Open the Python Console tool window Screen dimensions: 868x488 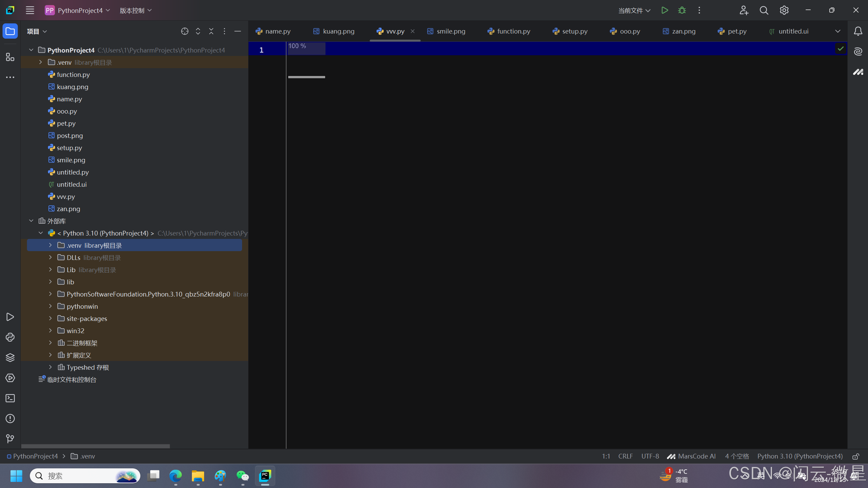10,337
